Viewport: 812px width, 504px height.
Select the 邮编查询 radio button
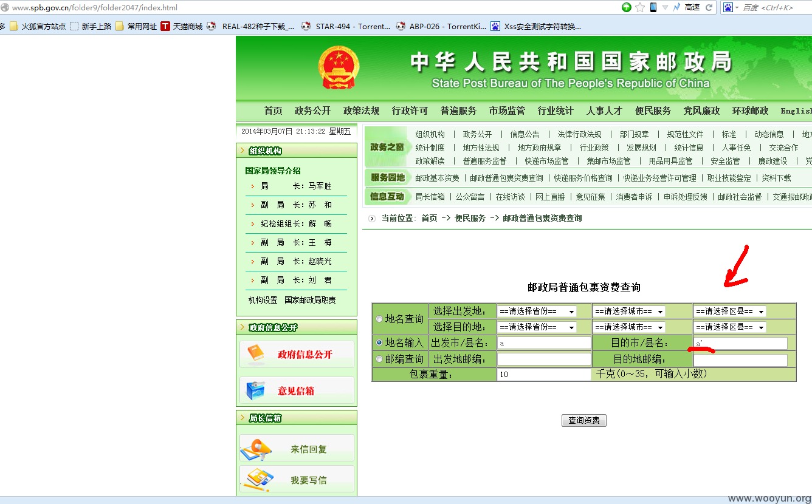click(379, 359)
